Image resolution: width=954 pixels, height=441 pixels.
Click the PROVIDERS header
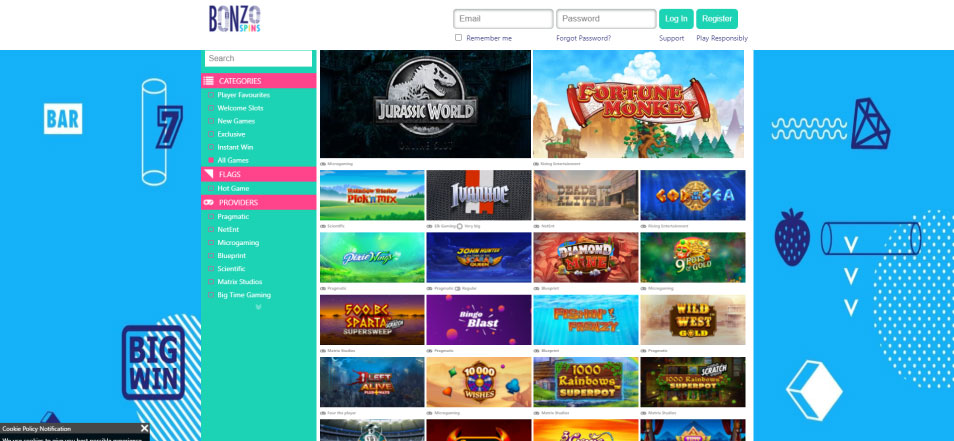(x=259, y=203)
